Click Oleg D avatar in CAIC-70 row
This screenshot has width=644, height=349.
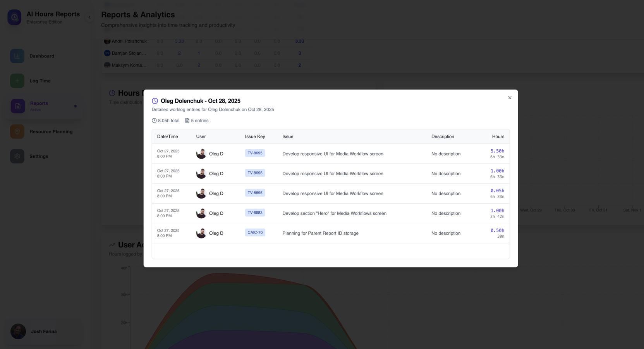[x=201, y=233]
